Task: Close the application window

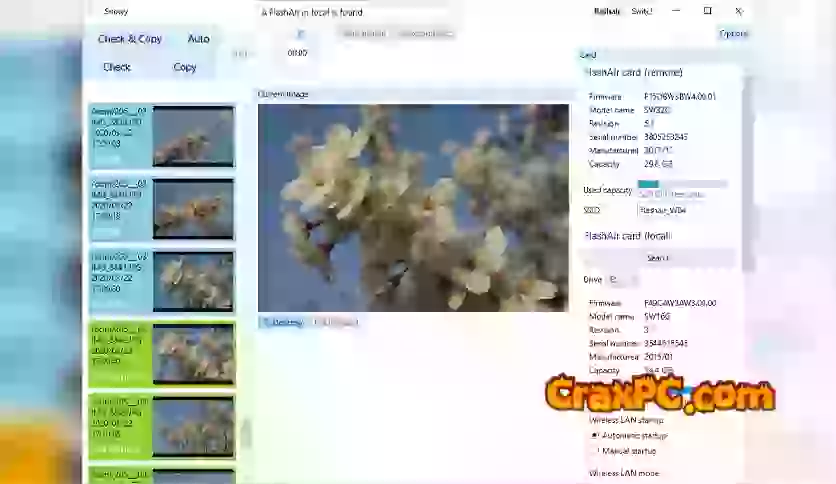Action: tap(738, 11)
